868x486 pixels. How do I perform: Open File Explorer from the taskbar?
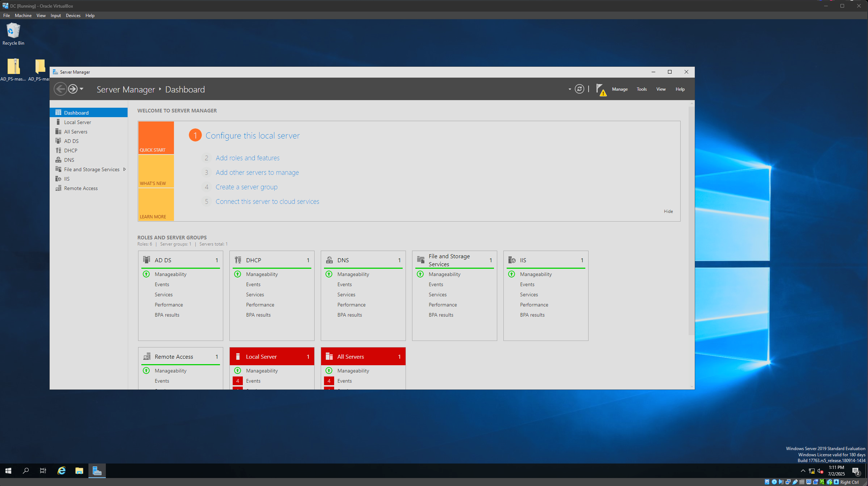[x=79, y=471]
